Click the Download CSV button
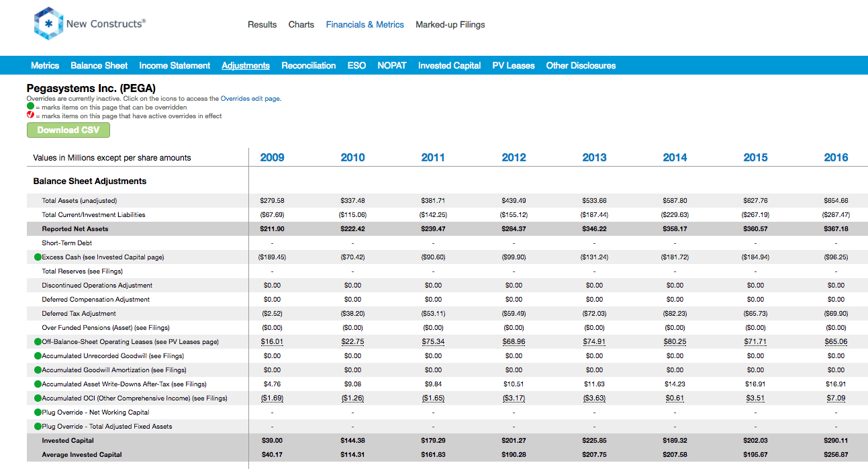 (68, 130)
